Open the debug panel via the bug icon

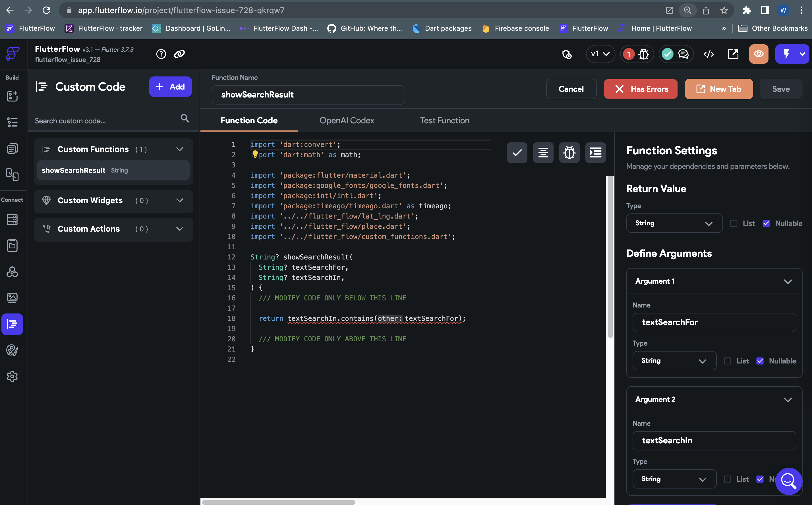[x=569, y=153]
